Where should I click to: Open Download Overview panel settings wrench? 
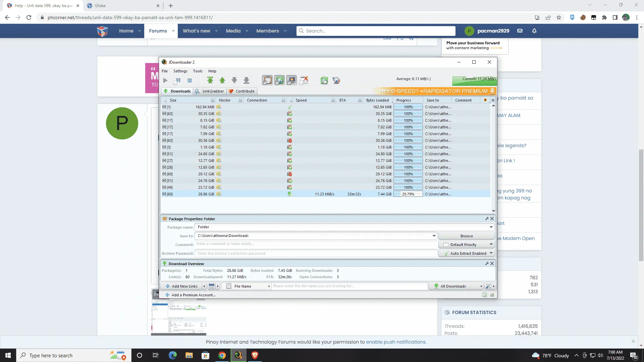[487, 263]
